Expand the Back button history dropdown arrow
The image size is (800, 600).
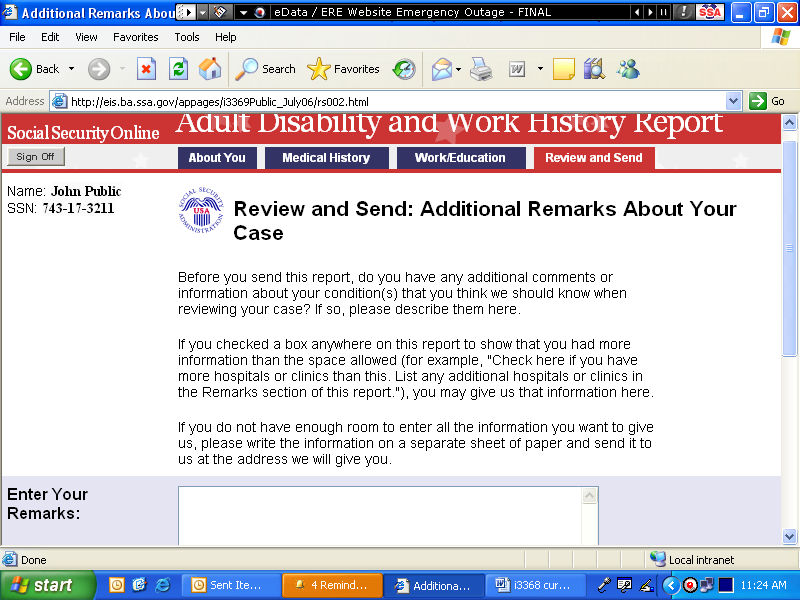coord(71,69)
